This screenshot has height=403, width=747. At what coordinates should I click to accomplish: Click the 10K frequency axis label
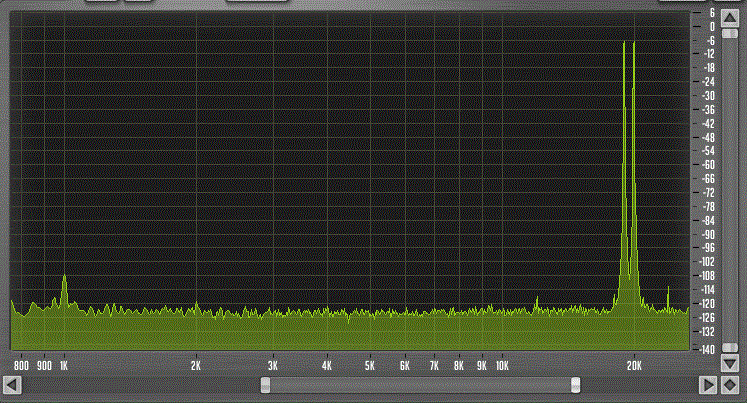click(x=502, y=366)
